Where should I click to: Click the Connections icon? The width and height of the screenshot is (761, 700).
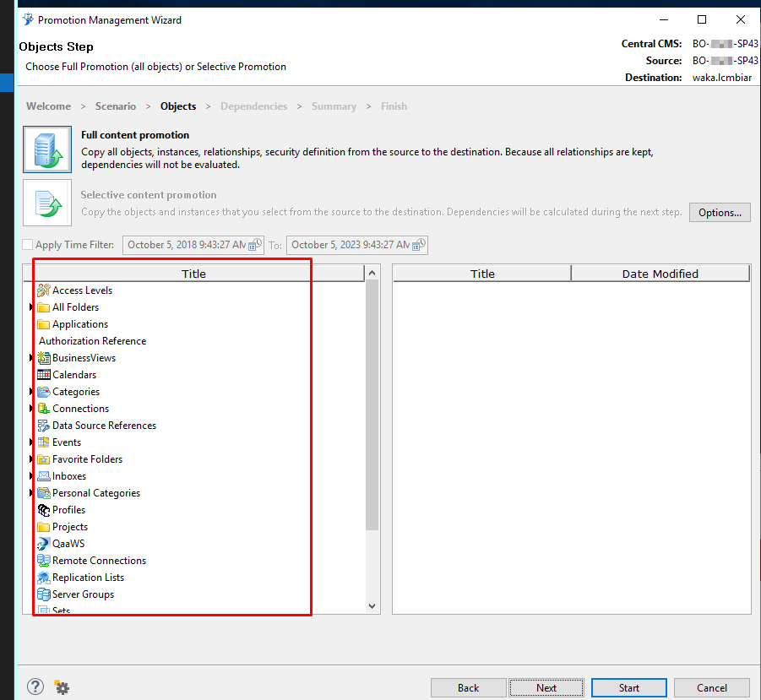[x=44, y=409]
